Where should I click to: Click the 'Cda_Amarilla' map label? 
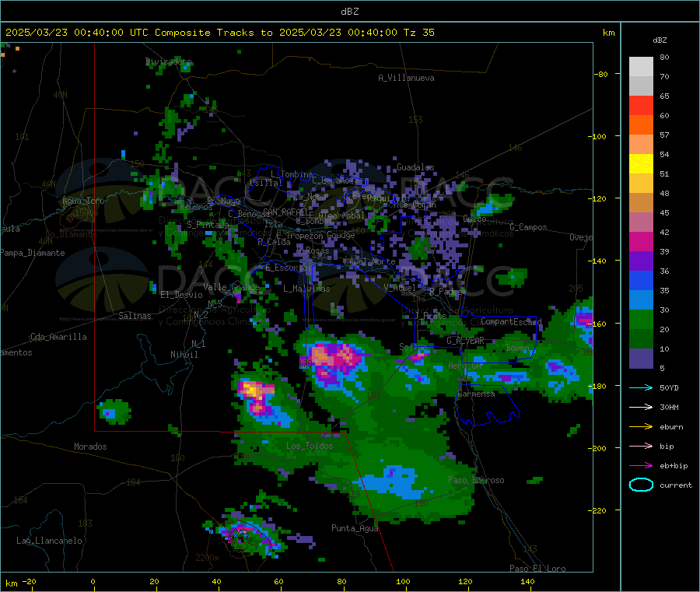coord(58,337)
